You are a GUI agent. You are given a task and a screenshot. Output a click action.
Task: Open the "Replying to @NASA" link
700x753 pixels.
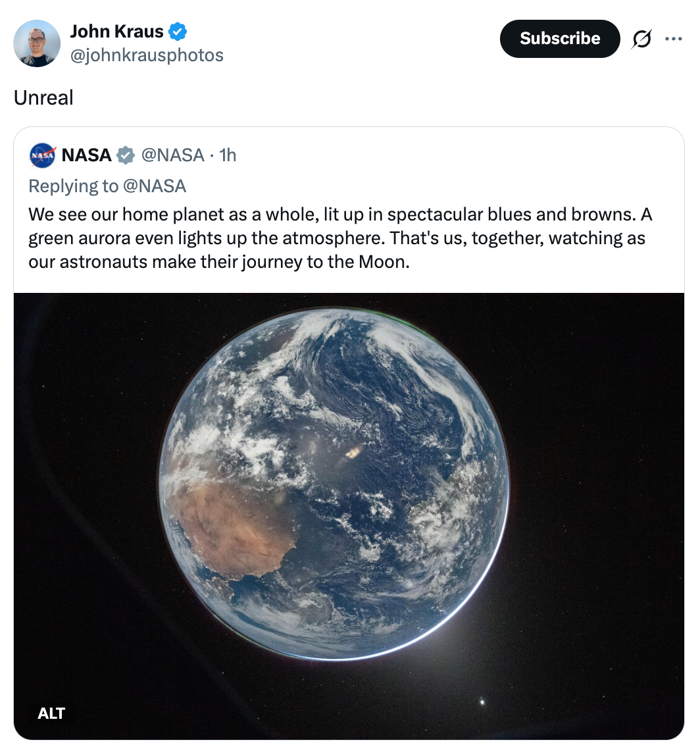tap(107, 186)
